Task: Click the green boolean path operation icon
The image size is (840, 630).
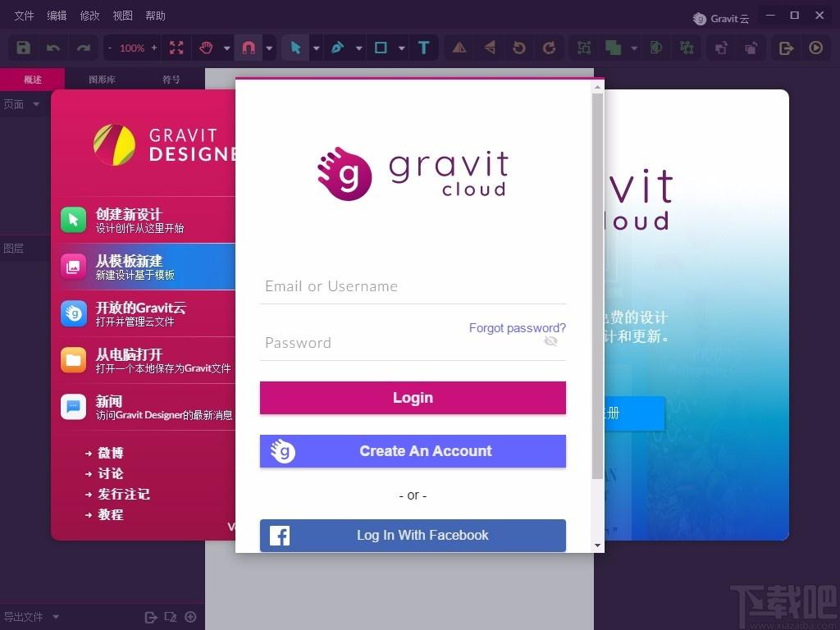Action: click(613, 48)
